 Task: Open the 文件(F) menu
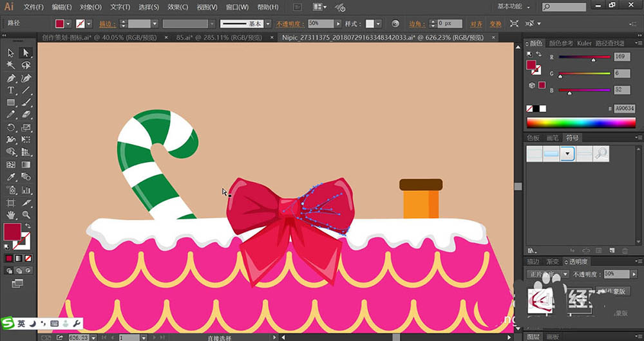33,7
